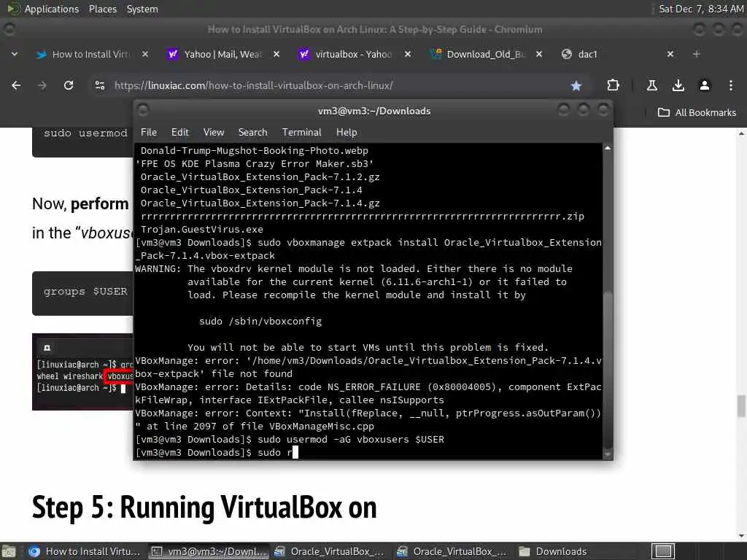Click terminal scrollbar thumb
This screenshot has height=560, width=747.
pyautogui.click(x=608, y=369)
